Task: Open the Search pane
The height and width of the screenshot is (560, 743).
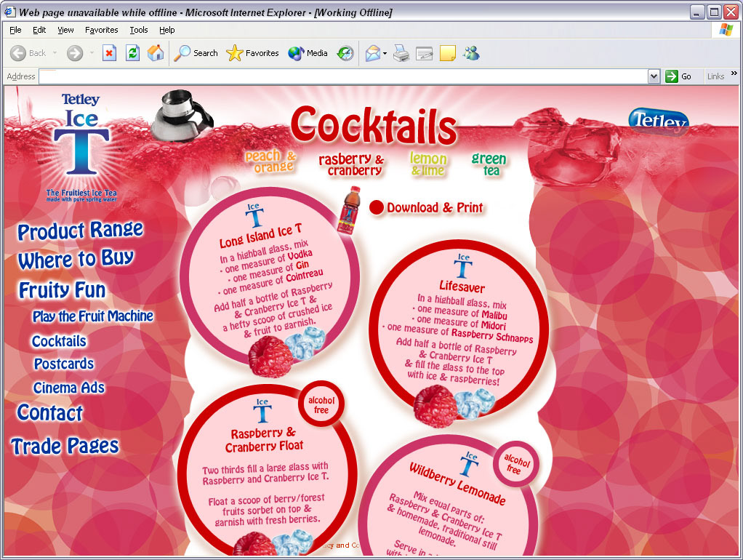Action: click(x=196, y=53)
